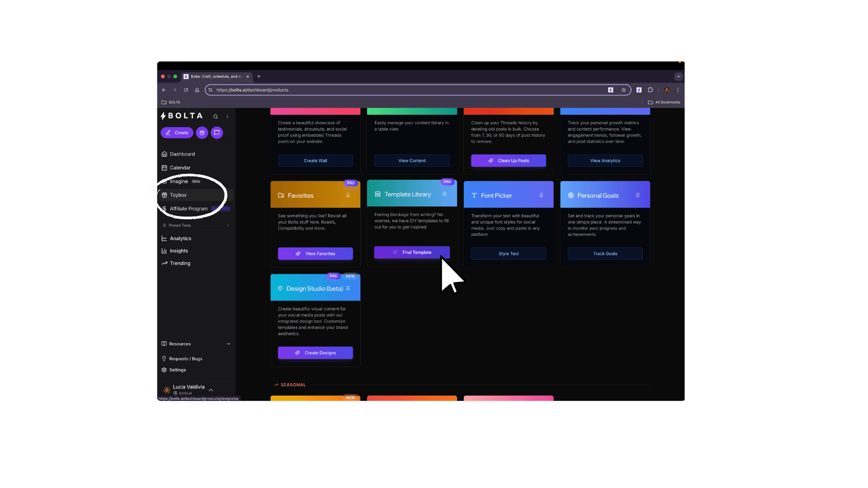This screenshot has height=488, width=868.
Task: Open the BOLTA bookmarks folder
Action: [171, 102]
